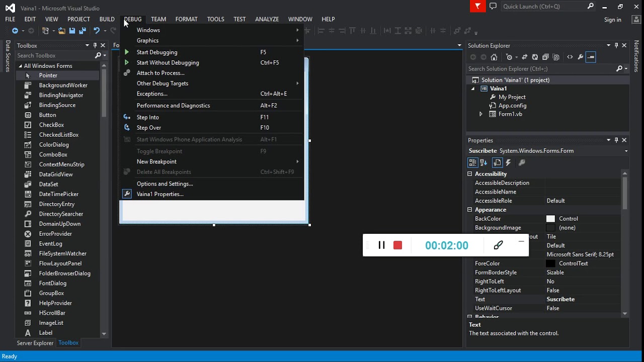Image resolution: width=644 pixels, height=362 pixels.
Task: Select Attach to Process menu entry
Action: pyautogui.click(x=212, y=73)
